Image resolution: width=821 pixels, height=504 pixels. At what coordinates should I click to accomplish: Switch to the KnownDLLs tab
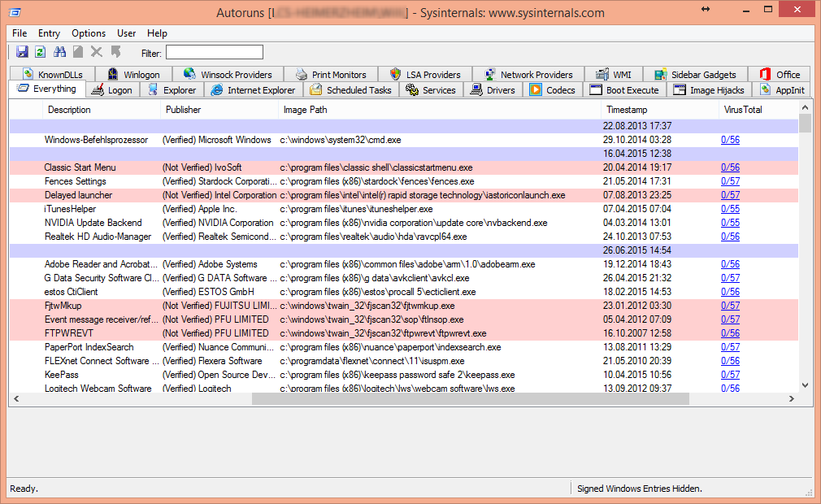[x=52, y=74]
